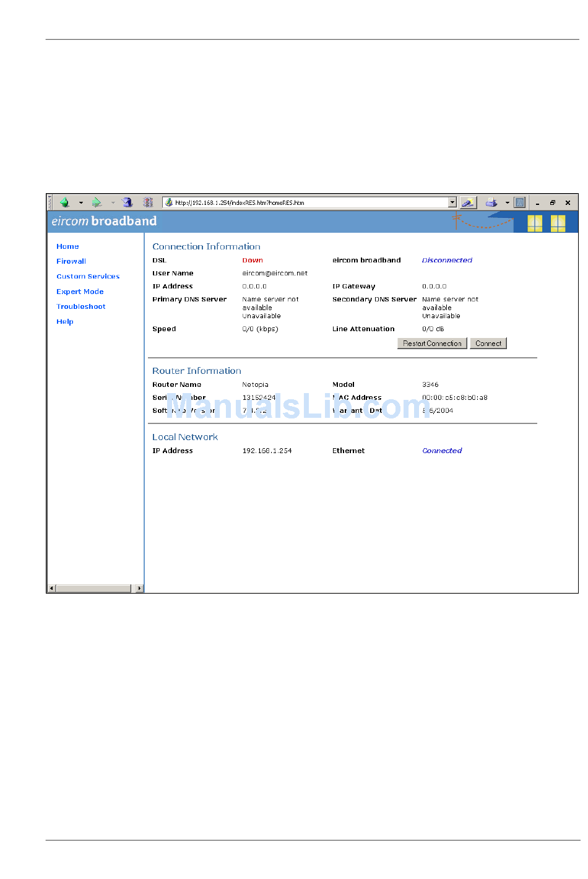Click the Speed '0/0 (kbps)' value

click(x=260, y=329)
